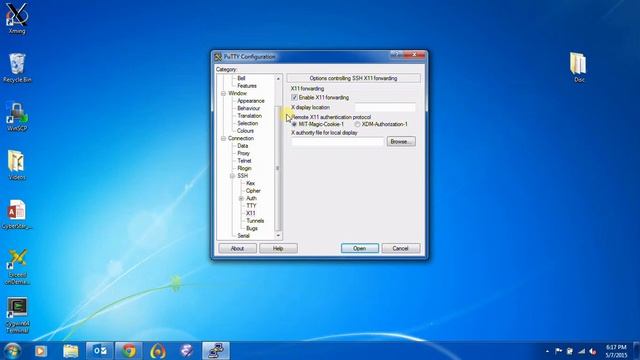Open the Recycle Bin desktop icon
Viewport: 640px width, 360px height.
[17, 68]
